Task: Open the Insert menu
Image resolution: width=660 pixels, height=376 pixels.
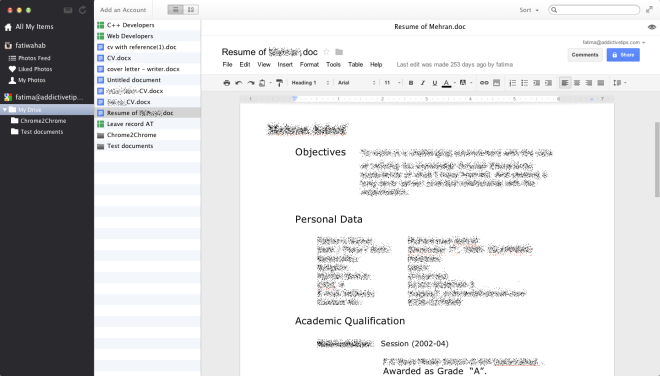Action: [285, 64]
